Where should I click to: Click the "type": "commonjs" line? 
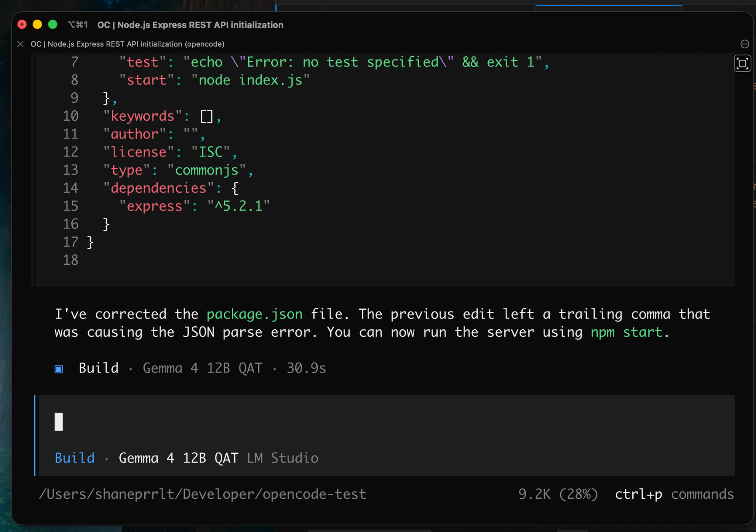coord(178,170)
